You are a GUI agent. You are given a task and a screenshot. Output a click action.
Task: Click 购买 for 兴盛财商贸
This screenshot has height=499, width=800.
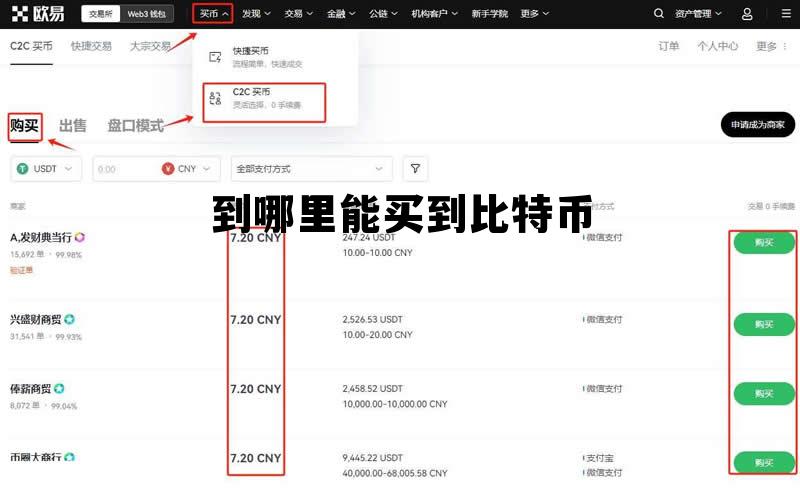(x=764, y=325)
